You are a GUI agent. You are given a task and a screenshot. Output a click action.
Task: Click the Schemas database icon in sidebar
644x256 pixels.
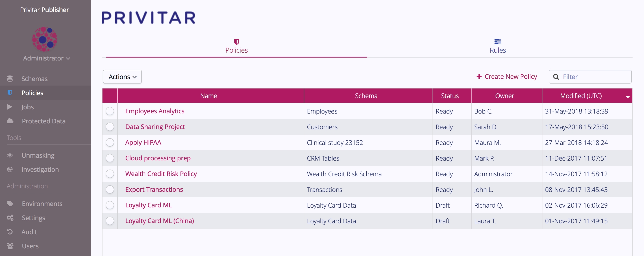click(x=10, y=79)
